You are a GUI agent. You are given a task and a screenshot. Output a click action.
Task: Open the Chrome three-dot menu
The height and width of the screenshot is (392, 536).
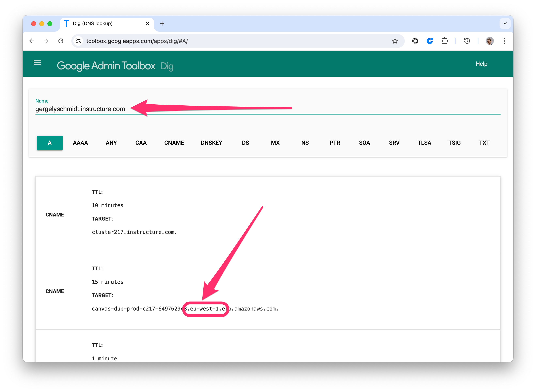(x=504, y=41)
